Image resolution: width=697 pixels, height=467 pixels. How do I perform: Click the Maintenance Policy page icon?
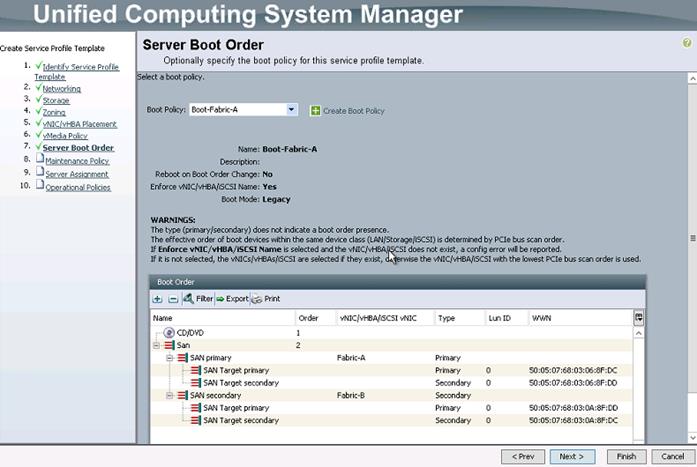(x=40, y=159)
